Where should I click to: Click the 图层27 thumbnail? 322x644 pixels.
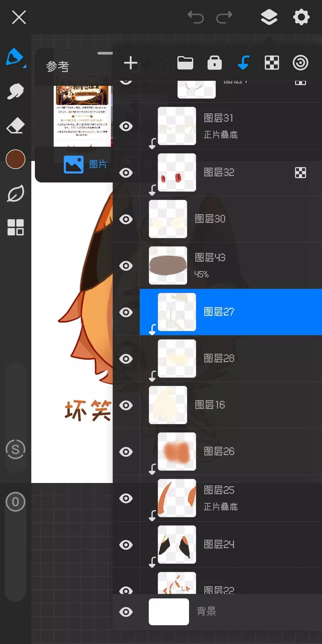pos(177,312)
